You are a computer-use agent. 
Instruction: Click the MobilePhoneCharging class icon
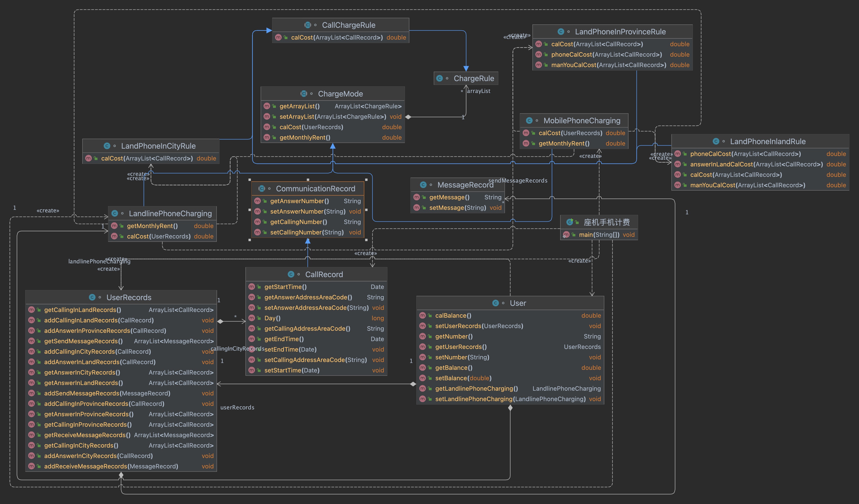(x=529, y=121)
